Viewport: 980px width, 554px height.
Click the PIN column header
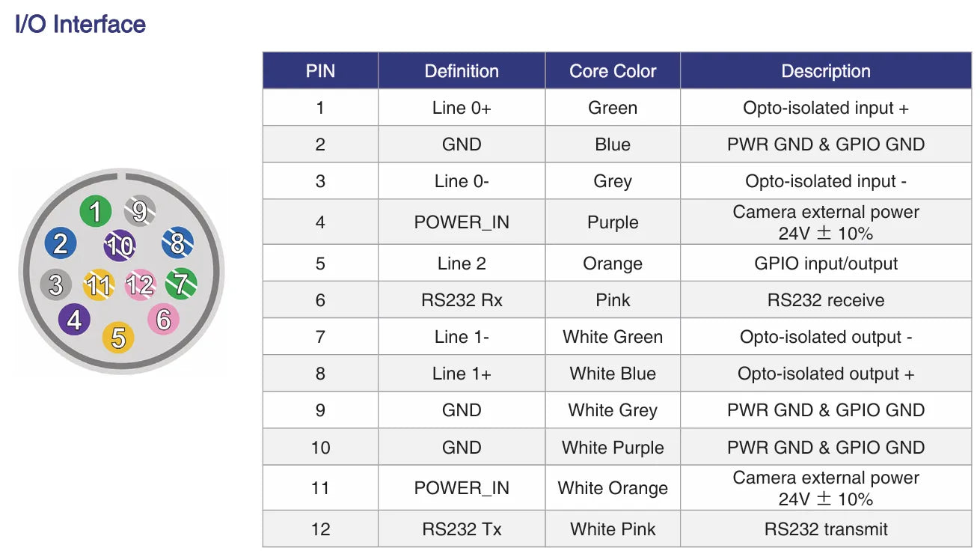click(x=320, y=71)
